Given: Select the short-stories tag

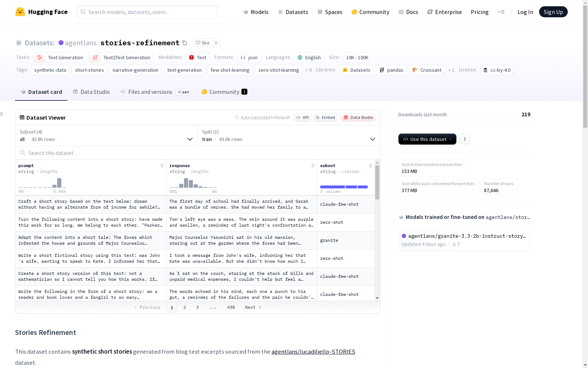Looking at the screenshot, I should (x=89, y=70).
